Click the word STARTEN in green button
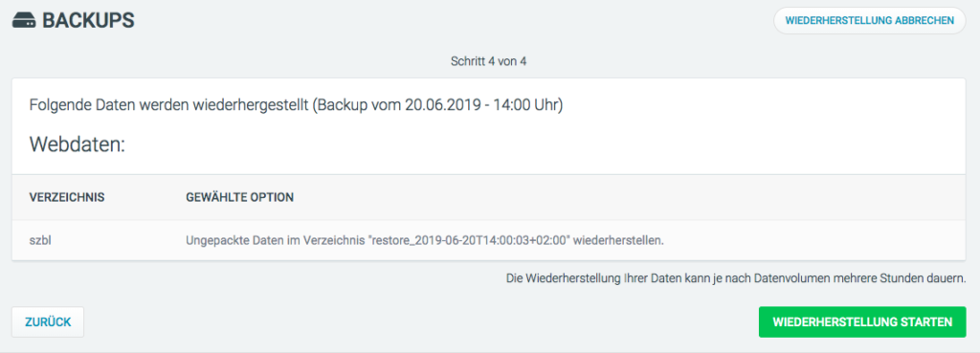 926,322
